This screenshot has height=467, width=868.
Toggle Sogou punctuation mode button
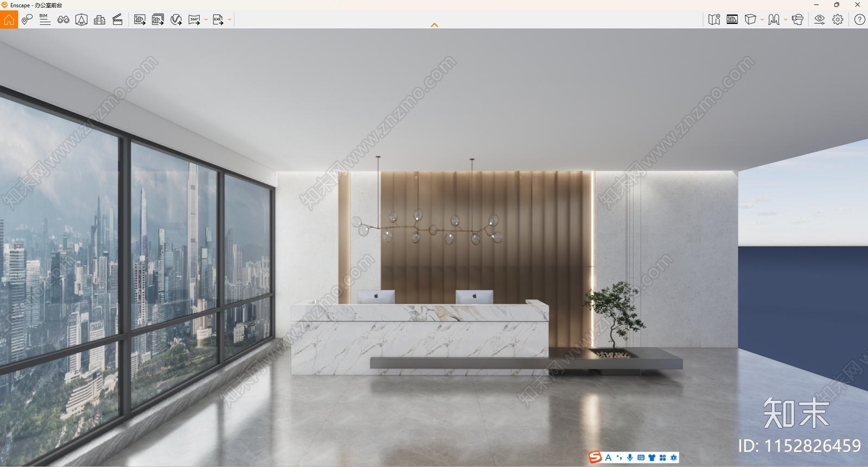[x=619, y=458]
